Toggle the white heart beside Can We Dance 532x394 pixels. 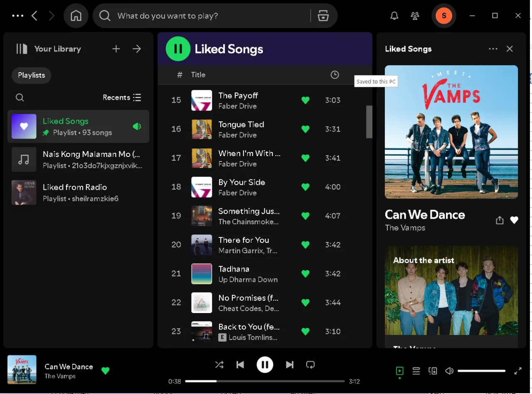coord(514,220)
